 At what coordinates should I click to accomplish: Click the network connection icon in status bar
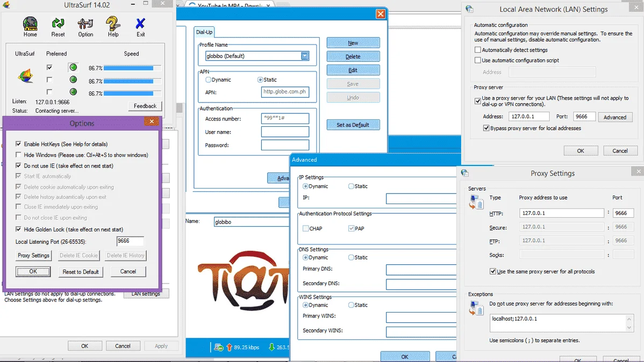(x=218, y=347)
